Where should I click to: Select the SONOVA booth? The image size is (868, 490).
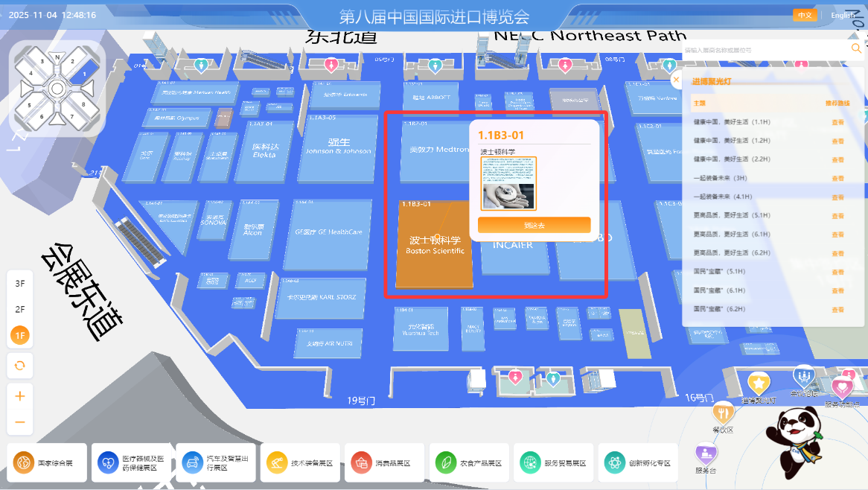pos(213,220)
